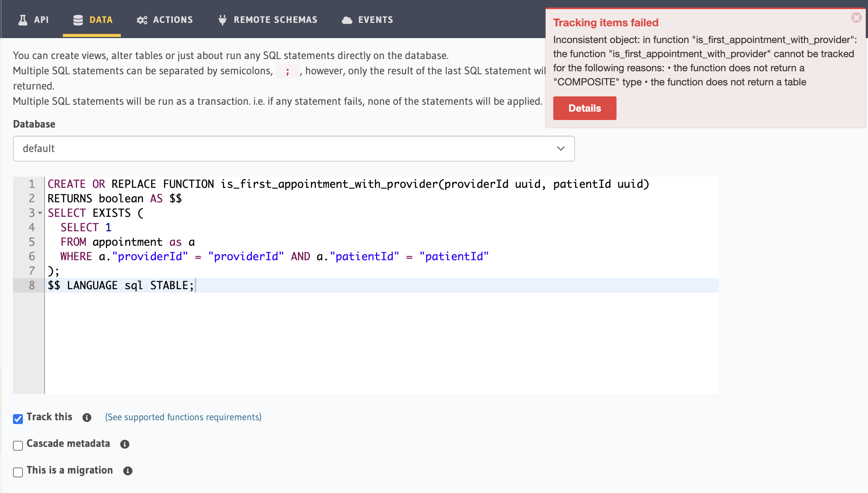
Task: Enable the Cascade metadata checkbox
Action: tap(18, 445)
